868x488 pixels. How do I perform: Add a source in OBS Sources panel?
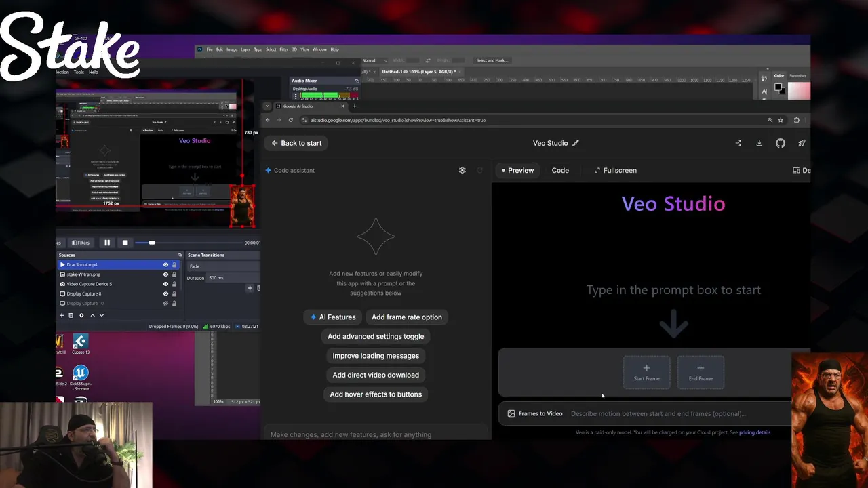[62, 315]
